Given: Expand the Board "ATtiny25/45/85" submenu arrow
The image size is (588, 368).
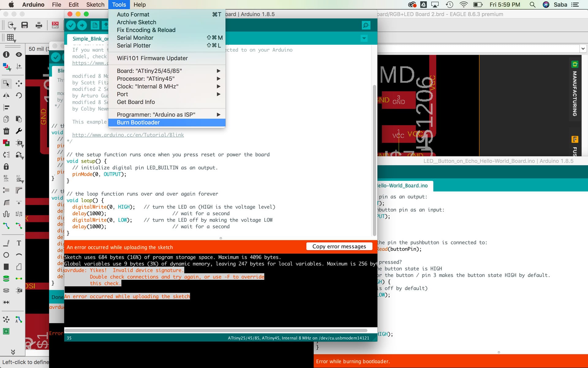Looking at the screenshot, I should pos(219,71).
